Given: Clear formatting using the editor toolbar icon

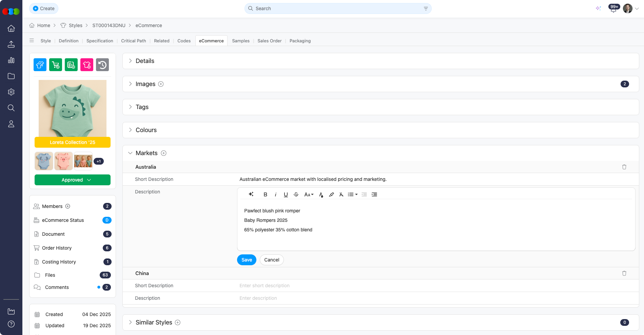Looking at the screenshot, I should click(x=341, y=194).
